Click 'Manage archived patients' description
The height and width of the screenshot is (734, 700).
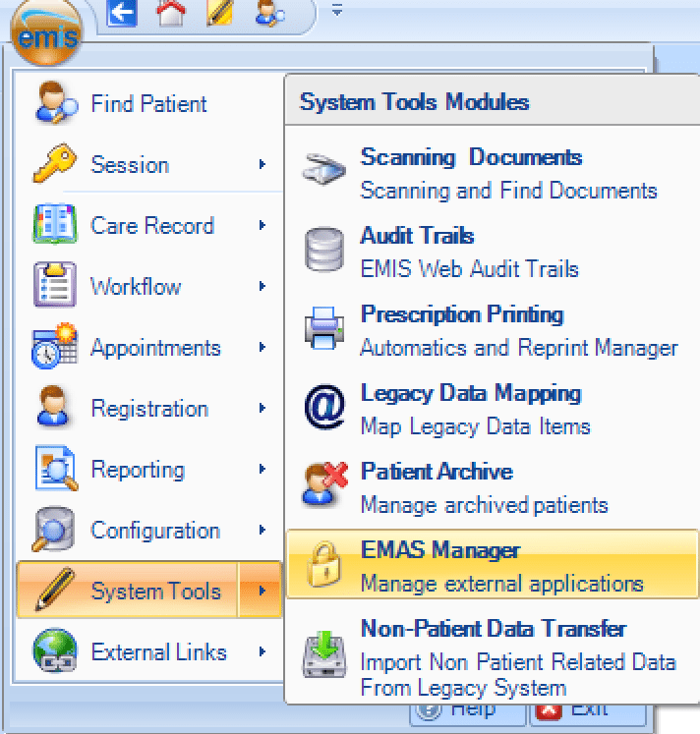(484, 506)
